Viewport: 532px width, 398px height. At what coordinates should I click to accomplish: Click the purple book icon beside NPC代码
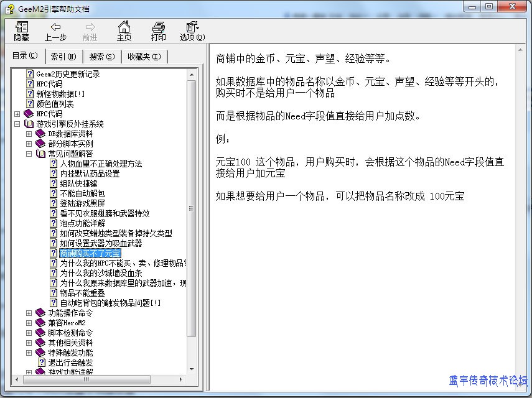pos(29,114)
